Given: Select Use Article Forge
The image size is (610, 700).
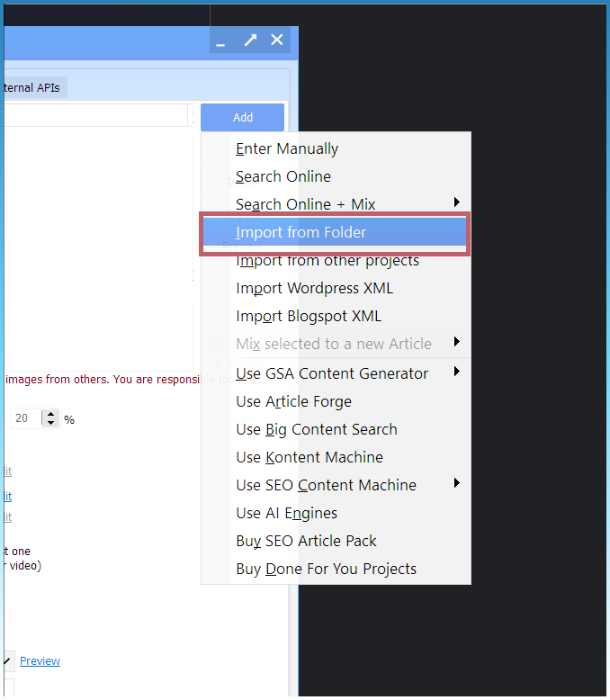Looking at the screenshot, I should (293, 402).
